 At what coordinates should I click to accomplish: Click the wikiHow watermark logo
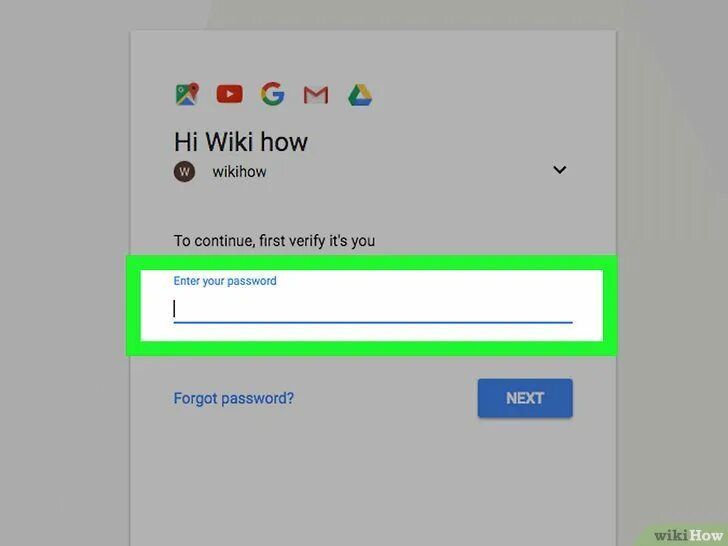point(688,535)
